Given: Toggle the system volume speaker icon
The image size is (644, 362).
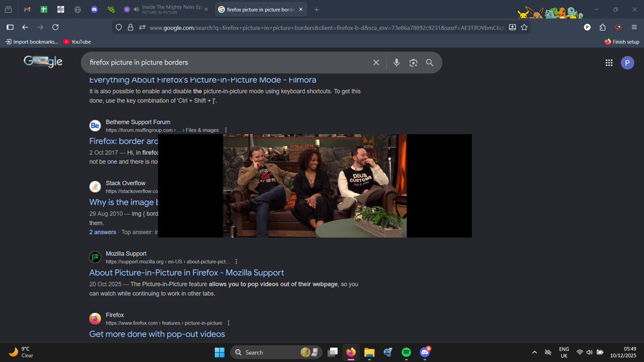Looking at the screenshot, I should click(x=589, y=352).
